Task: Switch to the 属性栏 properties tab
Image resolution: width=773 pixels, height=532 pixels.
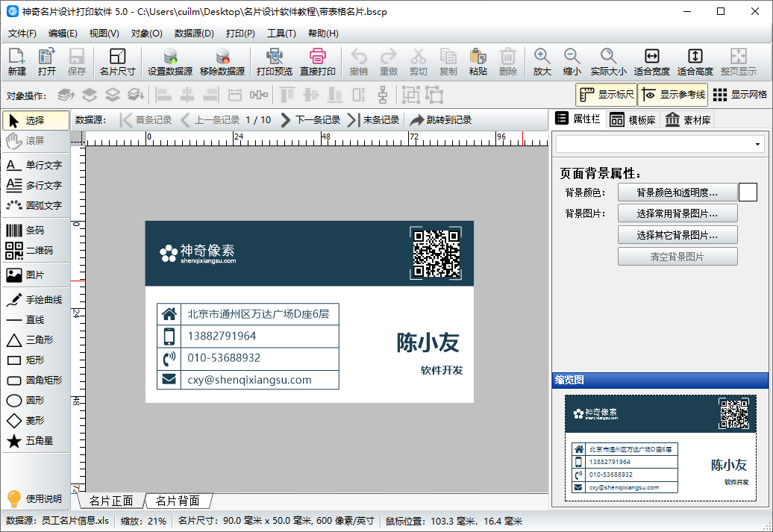Action: pos(578,119)
